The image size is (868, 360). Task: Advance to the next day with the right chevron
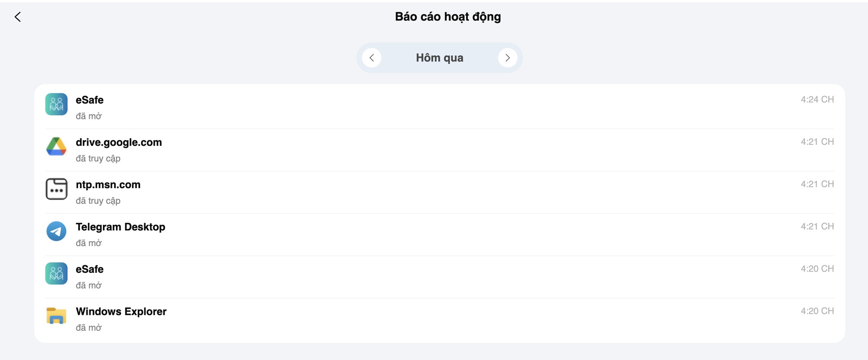click(508, 57)
